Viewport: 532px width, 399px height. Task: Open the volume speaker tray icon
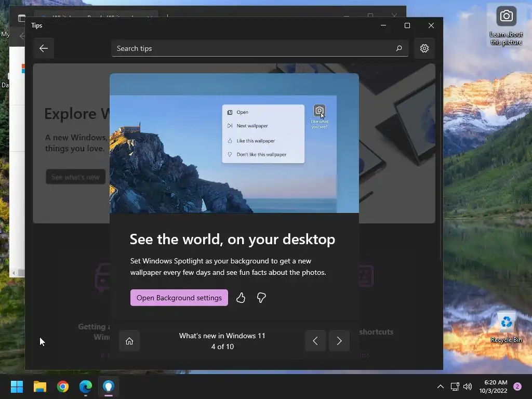468,387
